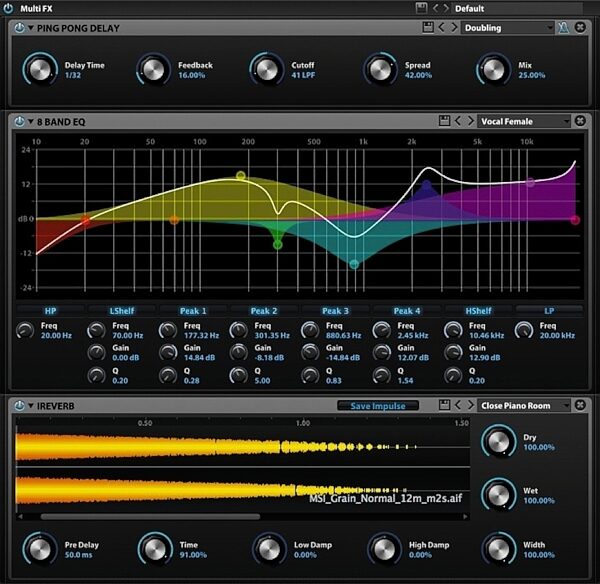
Task: Click the Save Impulse button
Action: (x=378, y=406)
